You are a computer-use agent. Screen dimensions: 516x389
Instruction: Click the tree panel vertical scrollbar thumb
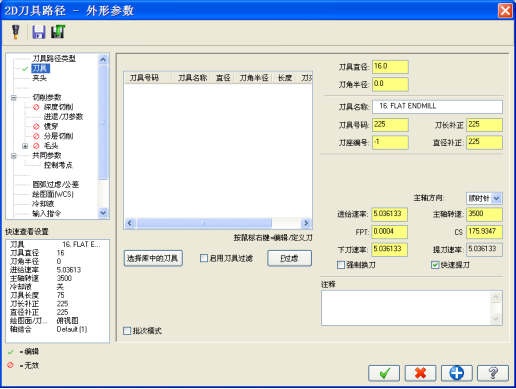[x=103, y=123]
